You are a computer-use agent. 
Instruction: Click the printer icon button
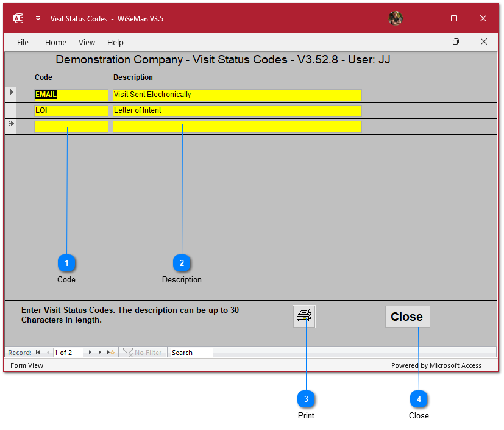pyautogui.click(x=303, y=317)
